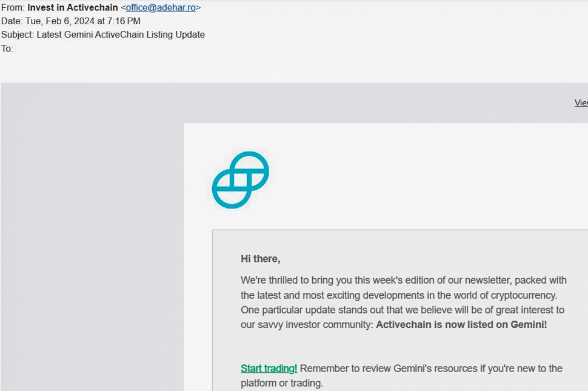Click the "Hi there," greeting

coord(261,259)
